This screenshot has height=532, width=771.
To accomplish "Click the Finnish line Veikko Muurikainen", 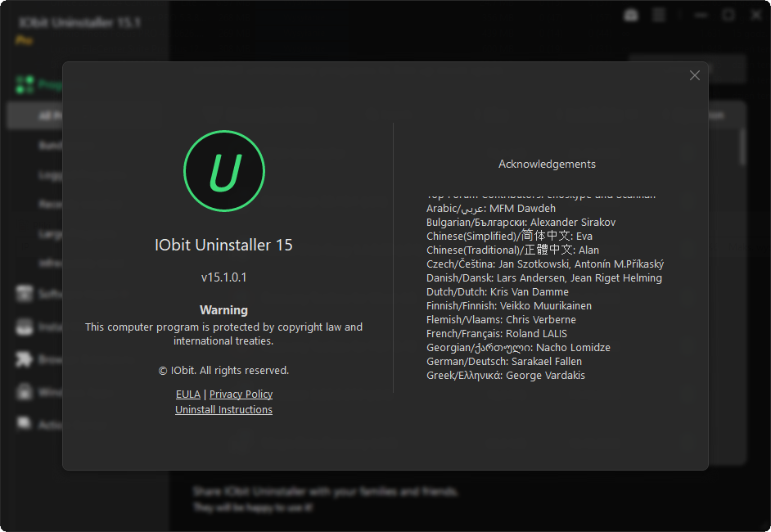I will [509, 306].
